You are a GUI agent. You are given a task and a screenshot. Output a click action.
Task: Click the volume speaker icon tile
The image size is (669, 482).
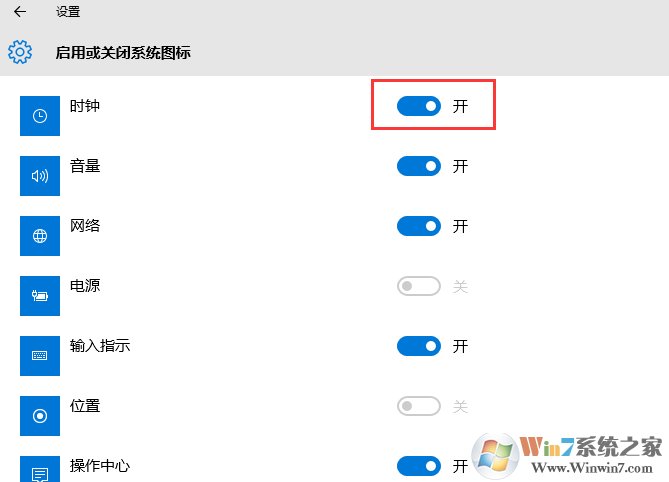point(40,176)
